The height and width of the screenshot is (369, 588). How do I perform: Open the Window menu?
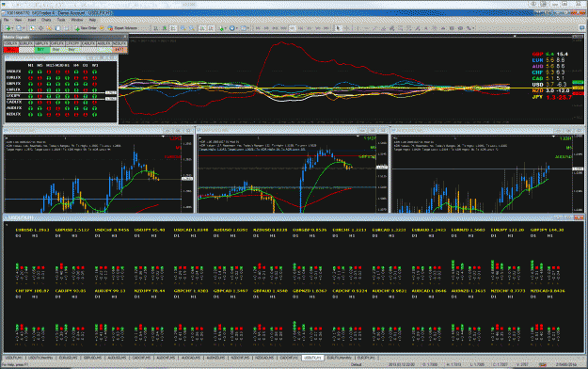pyautogui.click(x=77, y=20)
